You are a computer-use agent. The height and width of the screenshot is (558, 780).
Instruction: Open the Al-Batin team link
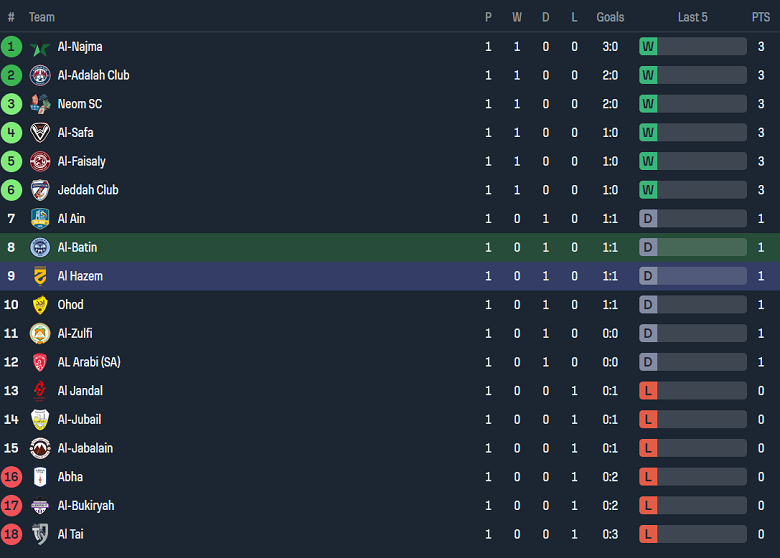pos(77,247)
